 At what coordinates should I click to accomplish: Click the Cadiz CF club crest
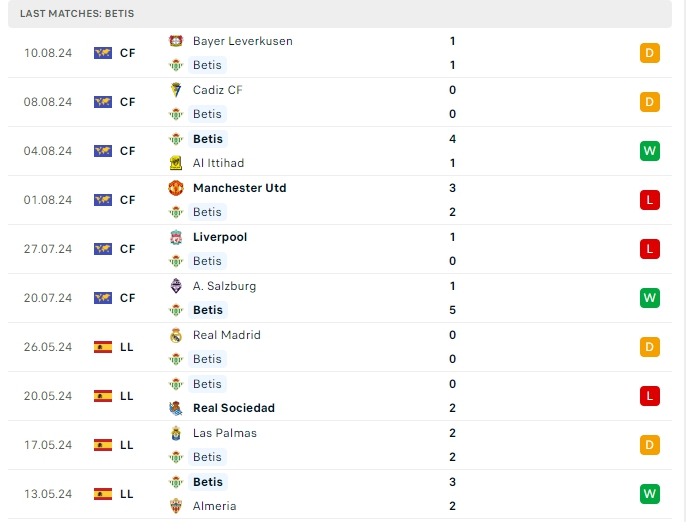(176, 90)
